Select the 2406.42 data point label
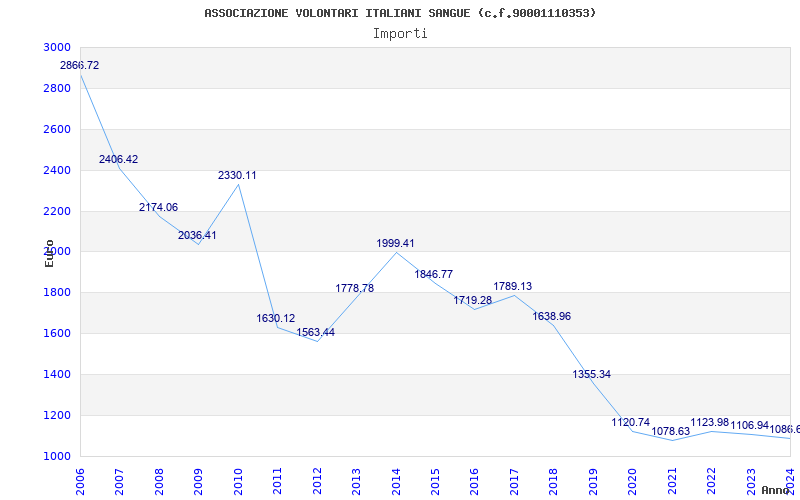 point(118,159)
